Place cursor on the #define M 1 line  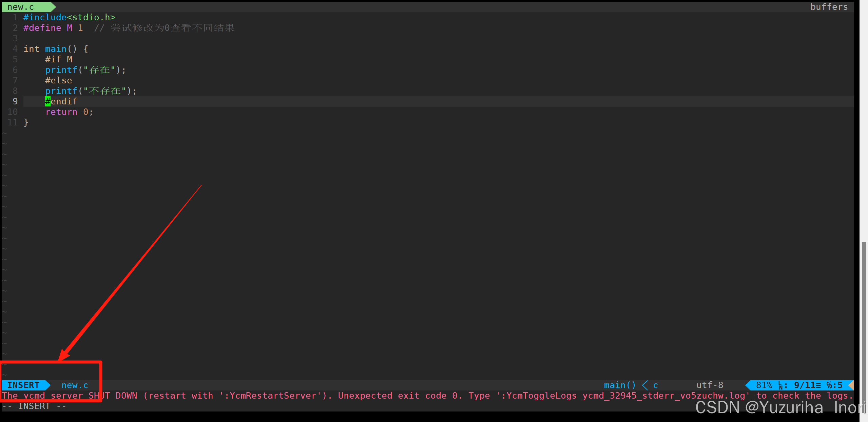[x=53, y=28]
